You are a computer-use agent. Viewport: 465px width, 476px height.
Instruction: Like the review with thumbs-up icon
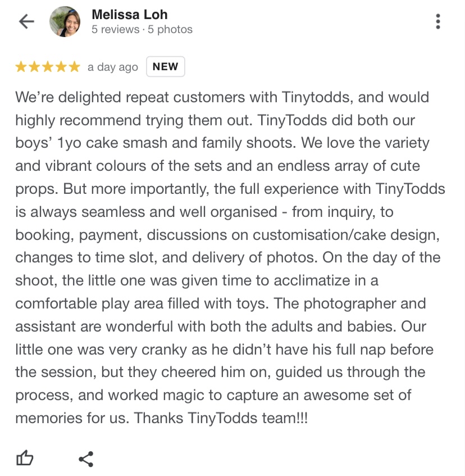tap(25, 458)
